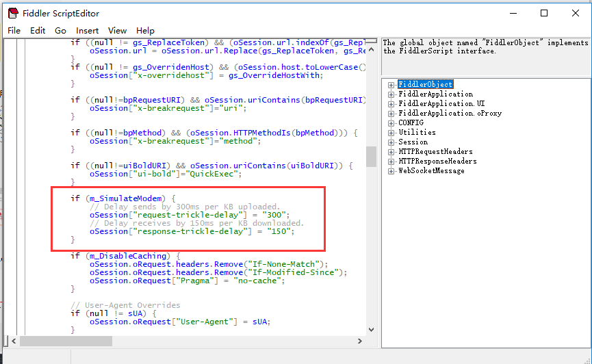
Task: Click the editor split handle above scrollbar
Action: [371, 41]
